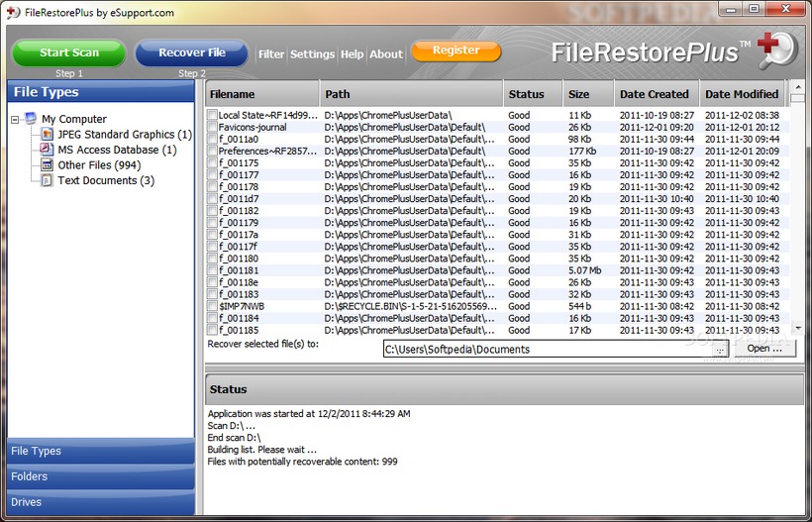Image resolution: width=812 pixels, height=522 pixels.
Task: Select the f_00117a file row
Action: (497, 234)
